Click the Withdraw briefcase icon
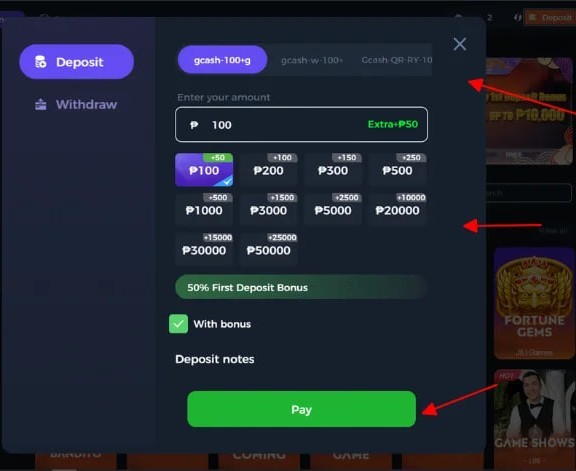This screenshot has width=576, height=471. [40, 105]
